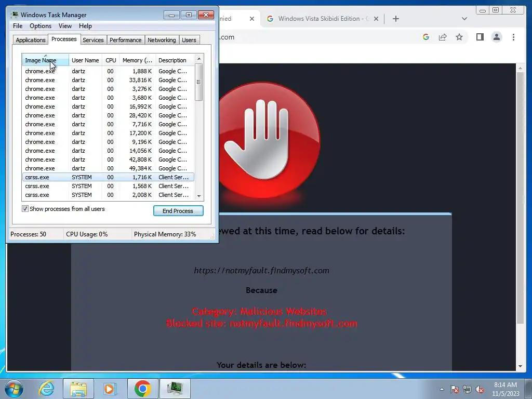Switch to Networking tab
This screenshot has height=399, width=532.
click(162, 40)
